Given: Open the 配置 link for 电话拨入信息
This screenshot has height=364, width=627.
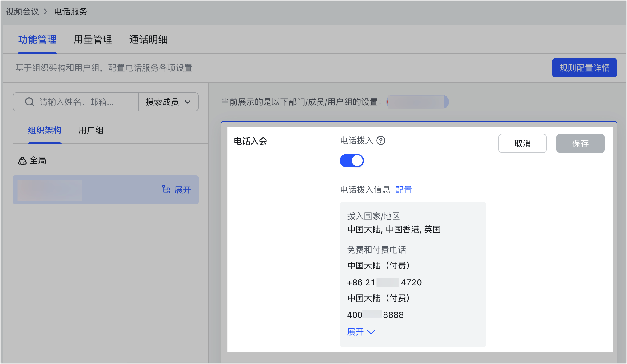Looking at the screenshot, I should point(403,190).
